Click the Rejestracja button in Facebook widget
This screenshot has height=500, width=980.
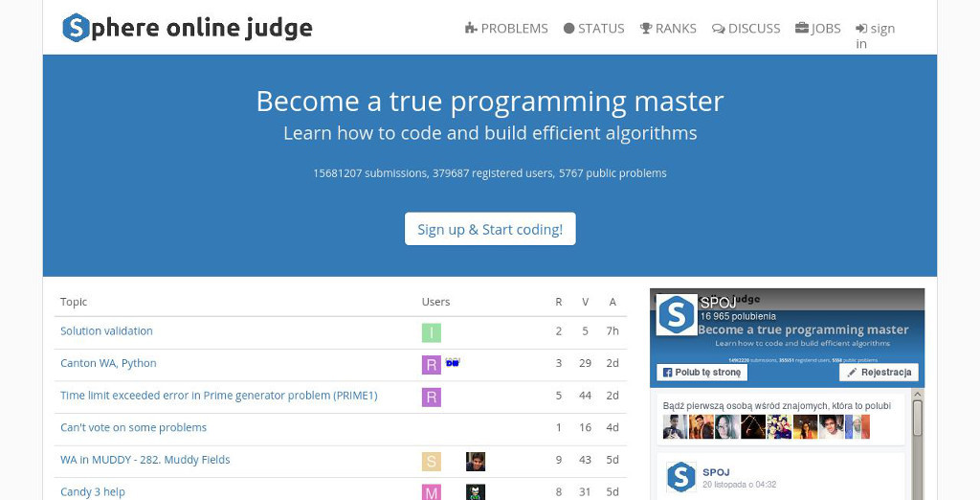[879, 373]
